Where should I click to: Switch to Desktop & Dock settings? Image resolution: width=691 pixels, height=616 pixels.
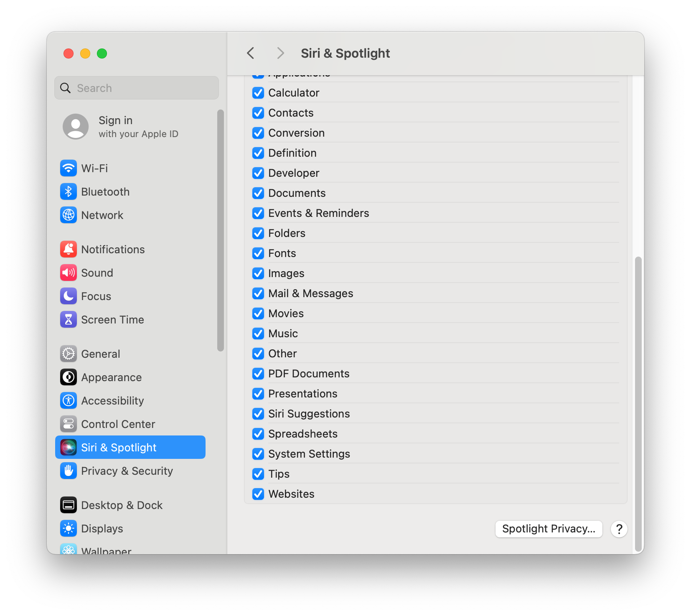[x=122, y=505]
